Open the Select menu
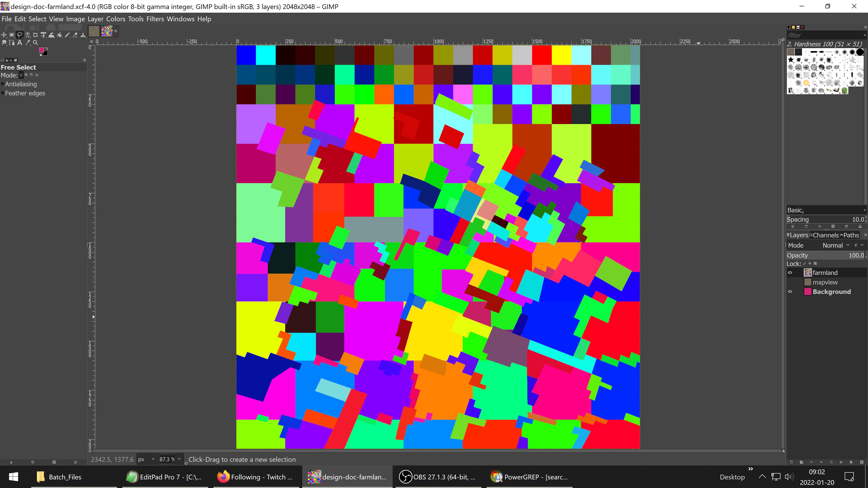This screenshot has width=868, height=488. [37, 19]
